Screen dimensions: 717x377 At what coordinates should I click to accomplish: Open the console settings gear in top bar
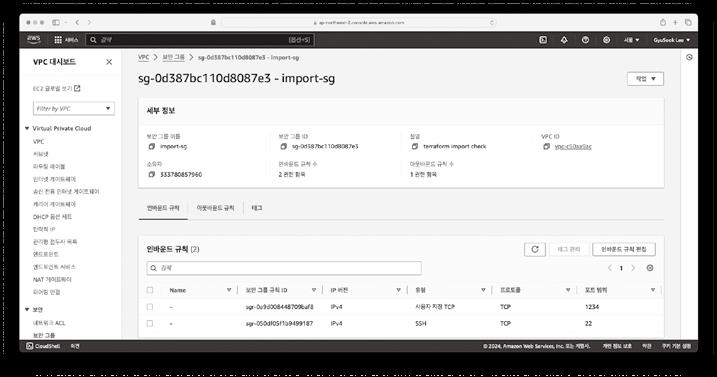click(606, 40)
